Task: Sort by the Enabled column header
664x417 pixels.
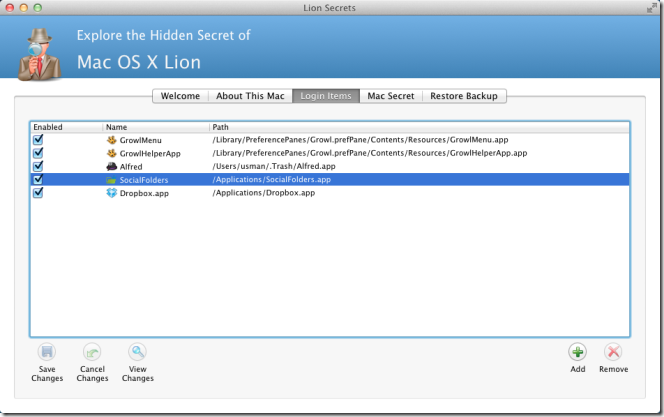Action: (x=66, y=127)
